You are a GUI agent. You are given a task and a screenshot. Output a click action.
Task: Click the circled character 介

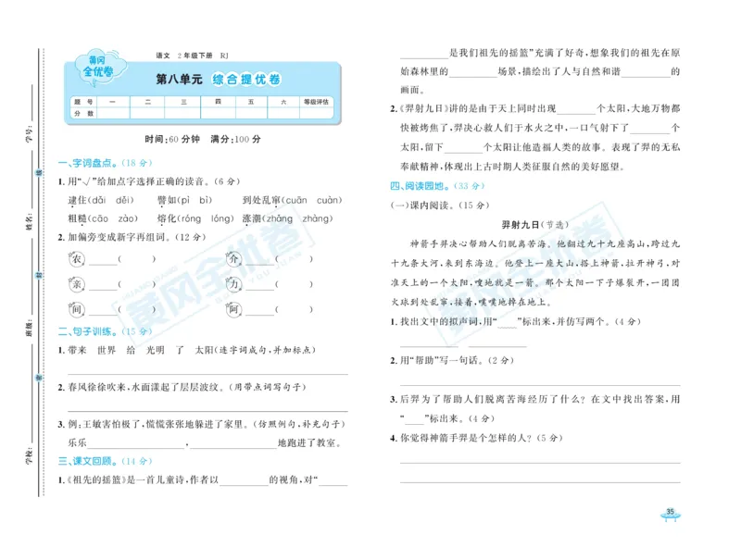click(232, 259)
